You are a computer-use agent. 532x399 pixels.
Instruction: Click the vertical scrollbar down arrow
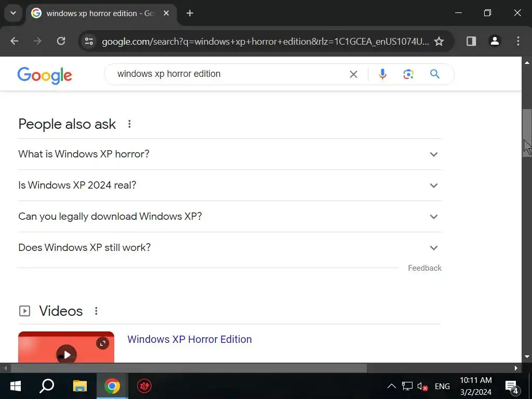point(527,356)
